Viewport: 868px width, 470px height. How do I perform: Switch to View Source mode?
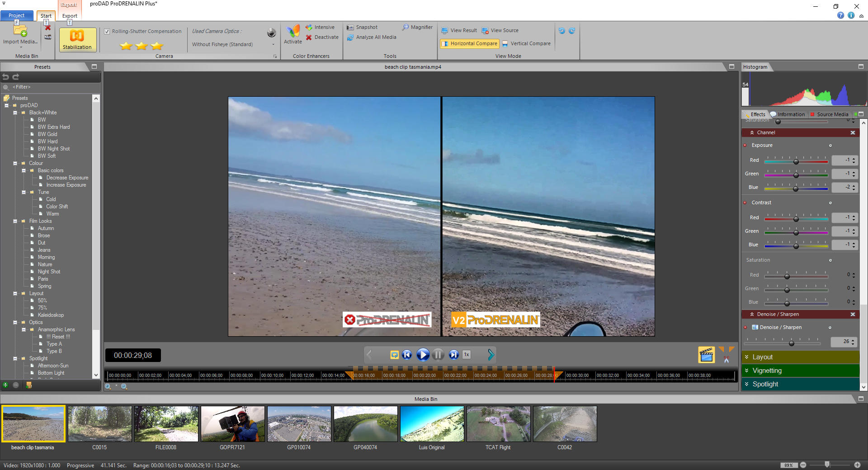tap(500, 30)
